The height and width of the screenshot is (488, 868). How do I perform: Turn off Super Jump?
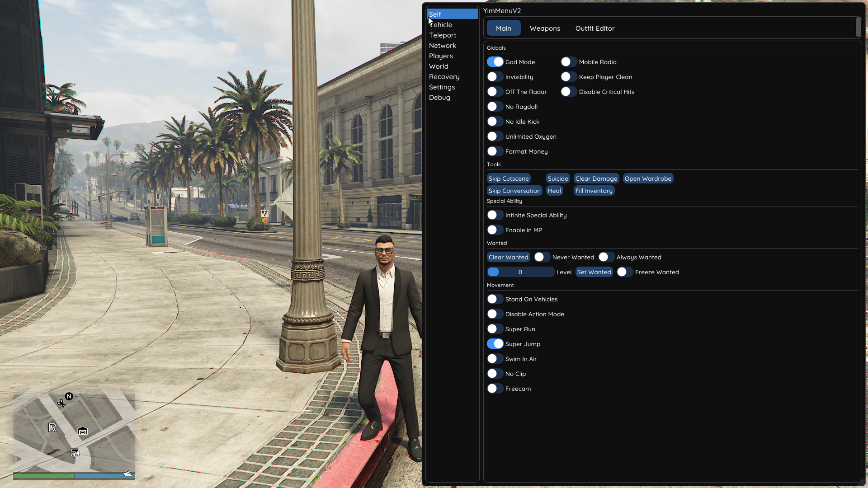point(495,344)
